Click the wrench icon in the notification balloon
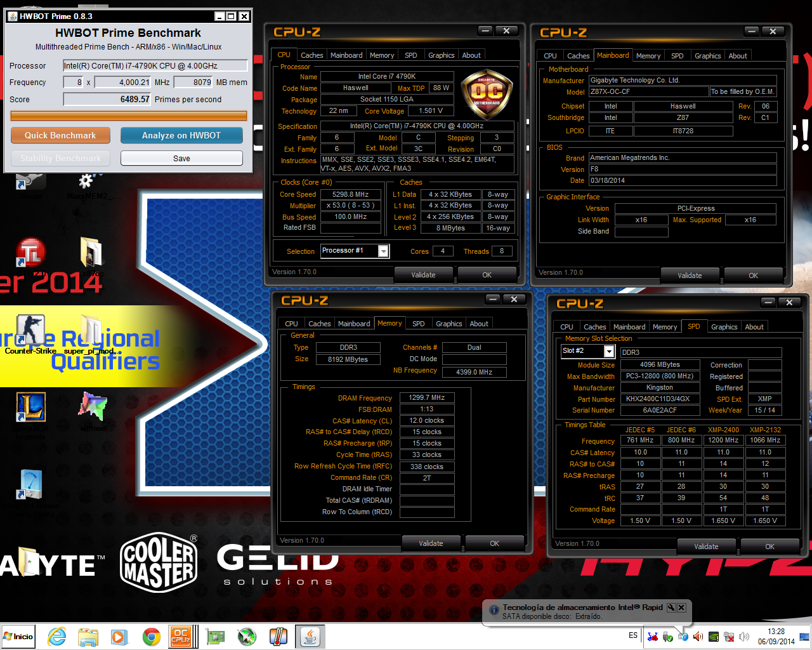The width and height of the screenshot is (812, 650). [671, 607]
